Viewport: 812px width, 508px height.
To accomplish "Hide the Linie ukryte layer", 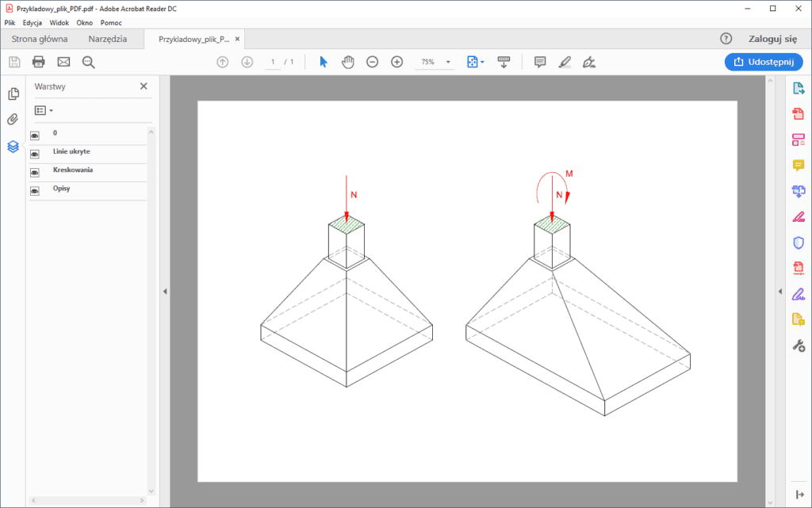I will 35,154.
